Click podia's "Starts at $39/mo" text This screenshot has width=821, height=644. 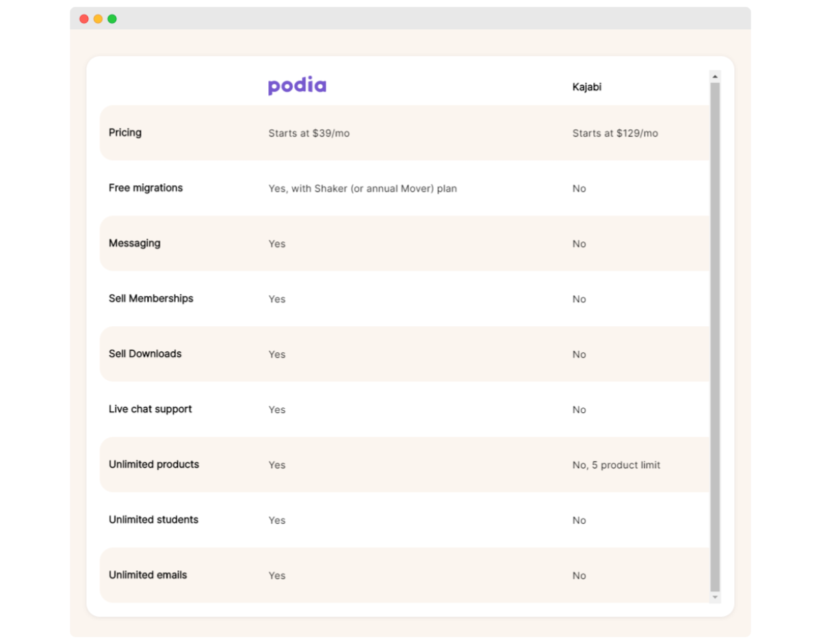pyautogui.click(x=309, y=133)
